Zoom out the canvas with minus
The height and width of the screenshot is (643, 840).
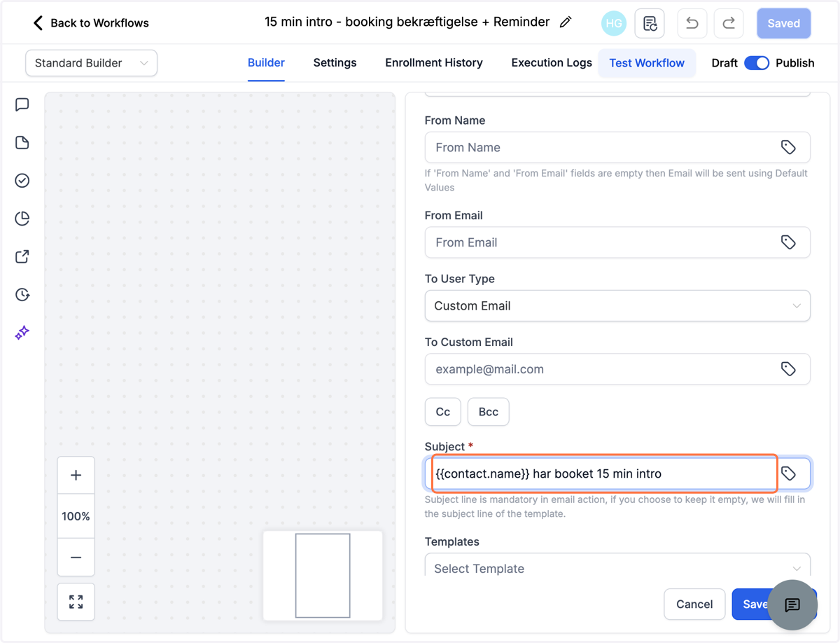pos(76,558)
